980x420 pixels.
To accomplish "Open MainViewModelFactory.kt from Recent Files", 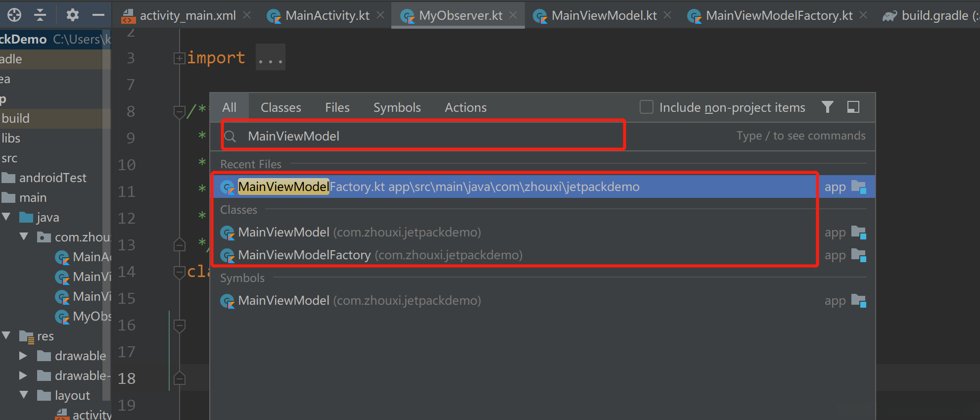I will (543, 187).
